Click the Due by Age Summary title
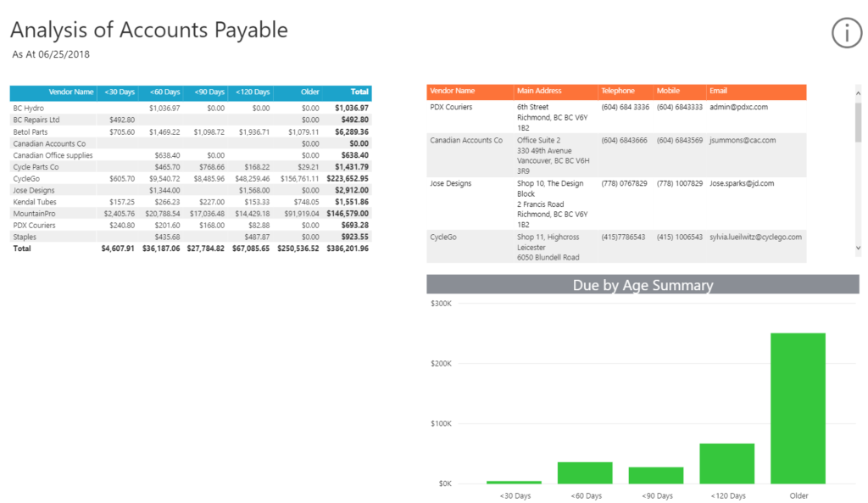This screenshot has height=503, width=868. 643,285
